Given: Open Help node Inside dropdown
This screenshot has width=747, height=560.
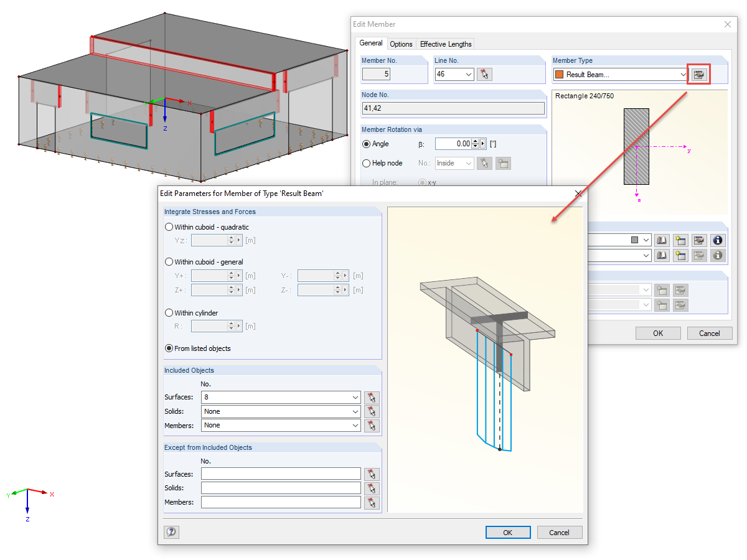Looking at the screenshot, I should (469, 163).
